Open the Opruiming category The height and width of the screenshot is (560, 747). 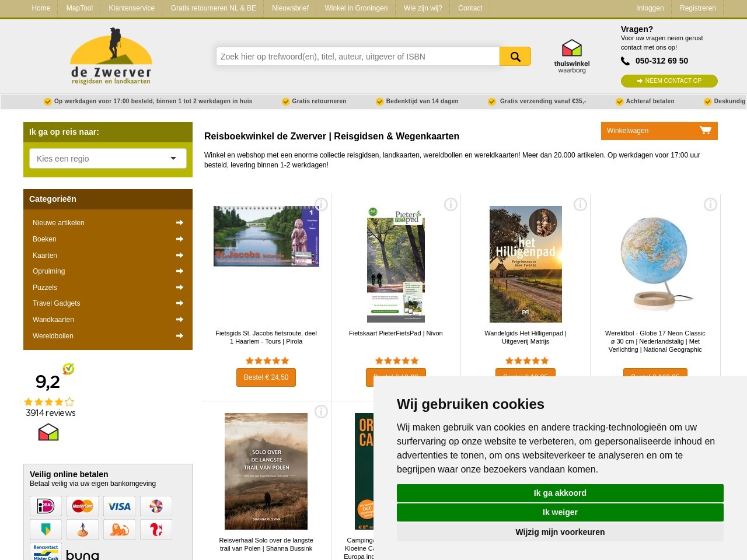[x=49, y=271]
